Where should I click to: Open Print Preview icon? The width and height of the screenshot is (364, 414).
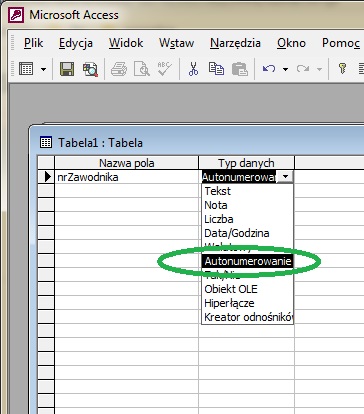[x=142, y=69]
